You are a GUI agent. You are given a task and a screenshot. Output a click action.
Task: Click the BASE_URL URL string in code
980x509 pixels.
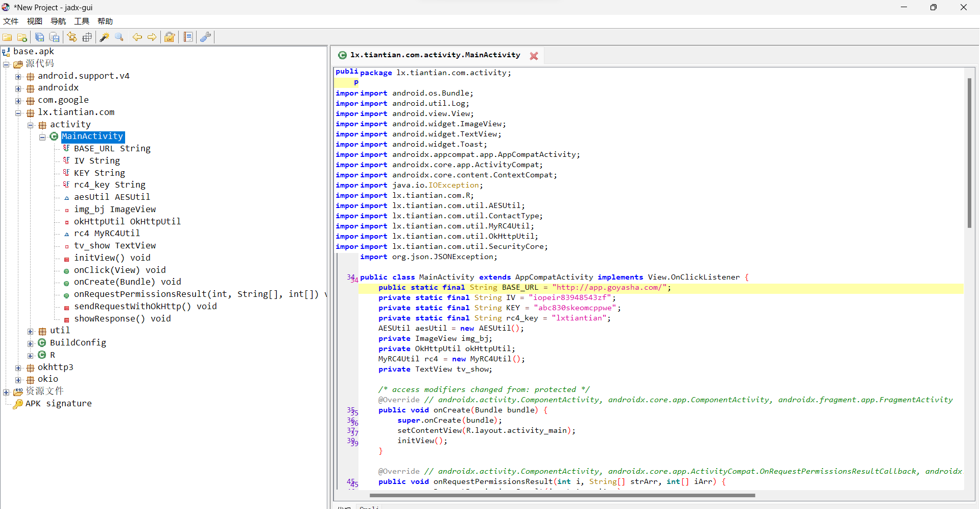tap(610, 288)
